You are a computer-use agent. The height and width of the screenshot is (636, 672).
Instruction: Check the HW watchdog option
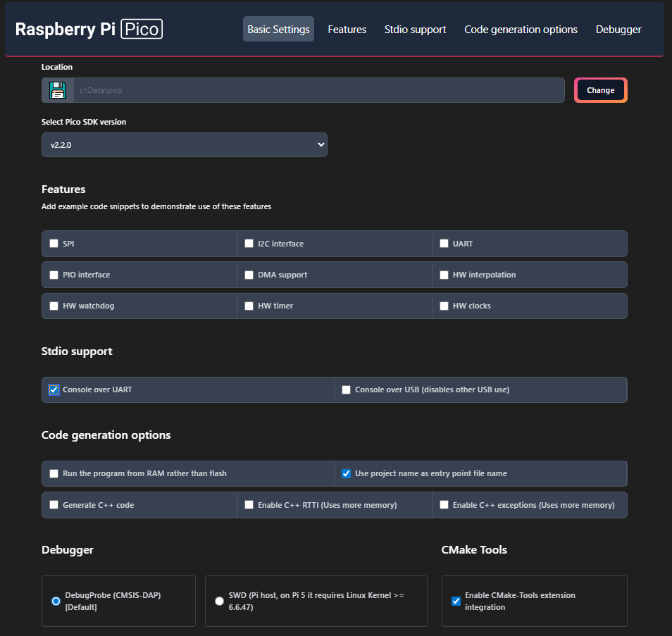pos(54,306)
